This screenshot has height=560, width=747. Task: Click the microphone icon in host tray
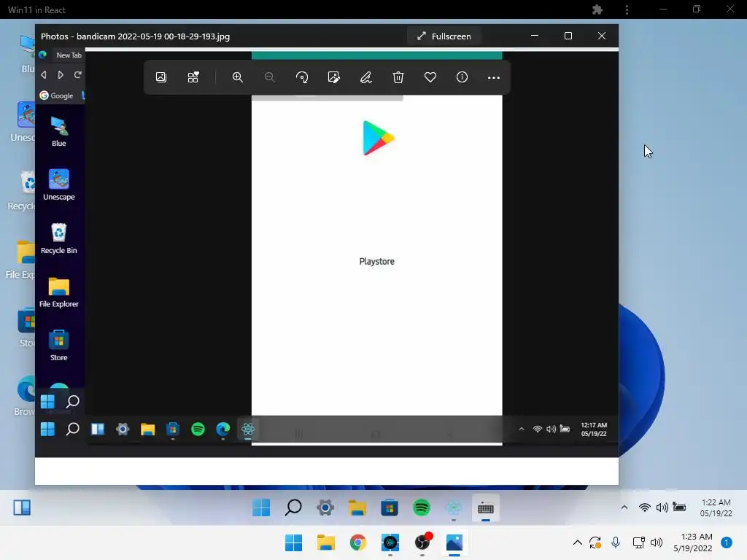[616, 542]
